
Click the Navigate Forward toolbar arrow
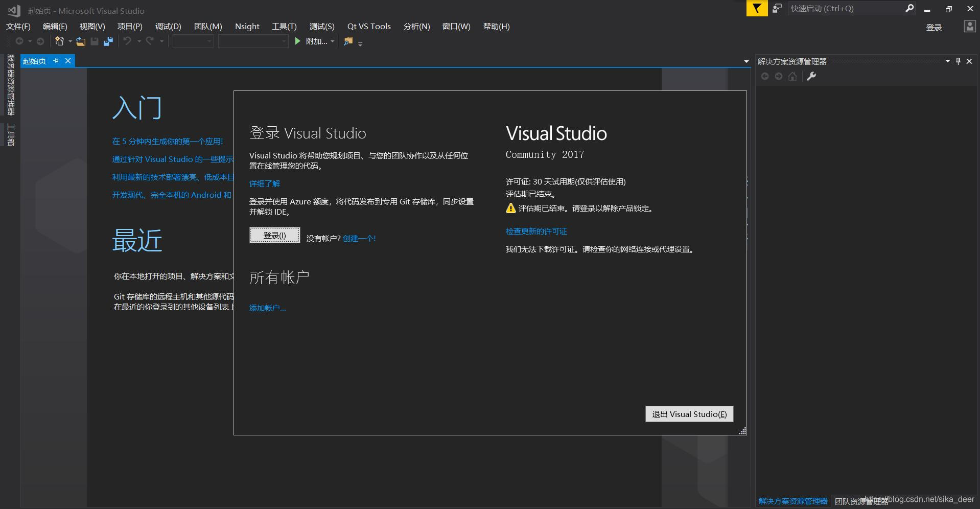pyautogui.click(x=40, y=41)
